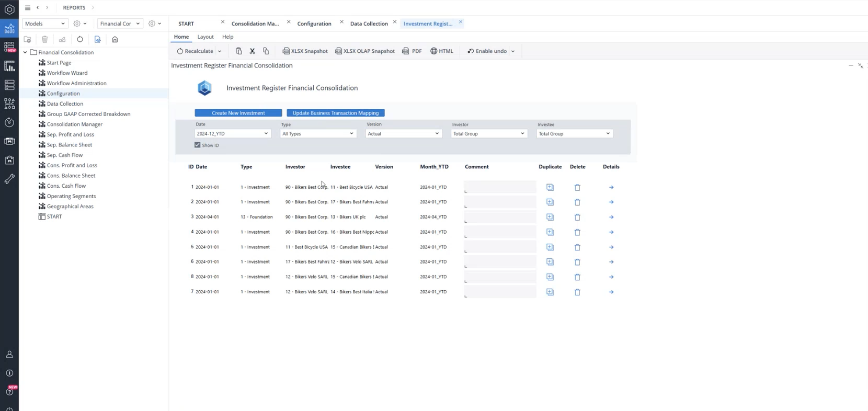Expand the Type dropdown All Types
Image resolution: width=868 pixels, height=411 pixels.
318,134
